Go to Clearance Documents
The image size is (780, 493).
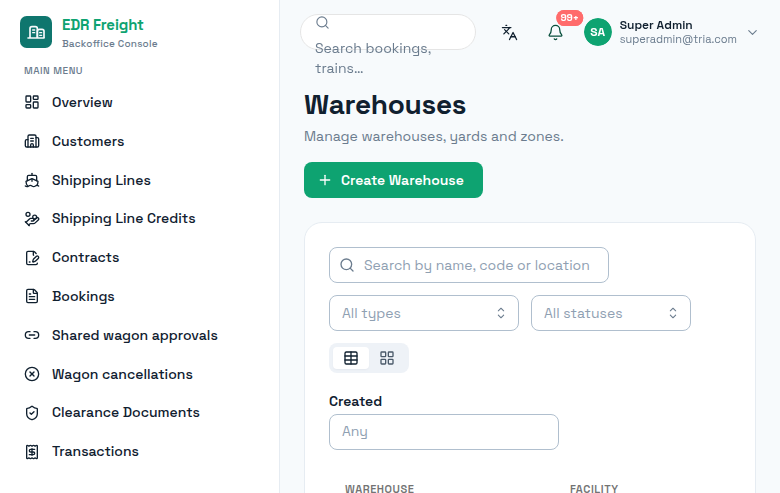tap(126, 413)
